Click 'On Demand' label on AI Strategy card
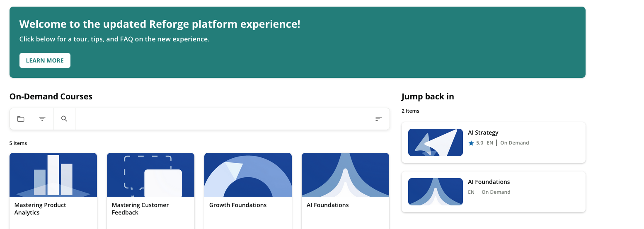644x229 pixels. tap(515, 143)
